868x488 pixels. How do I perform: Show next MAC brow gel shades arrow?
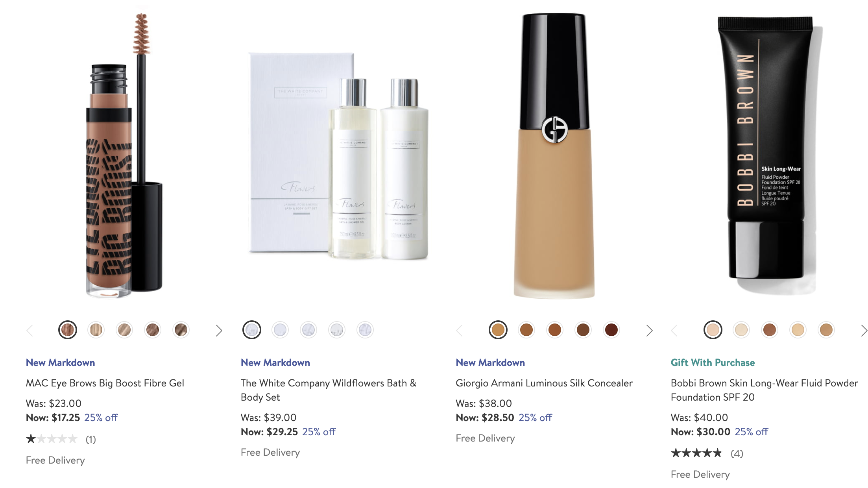click(x=219, y=330)
